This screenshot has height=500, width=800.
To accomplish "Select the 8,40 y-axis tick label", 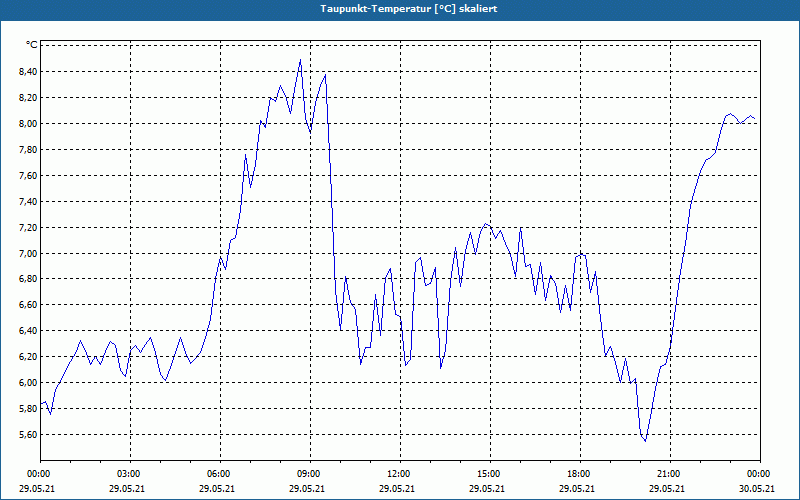I will [x=26, y=71].
